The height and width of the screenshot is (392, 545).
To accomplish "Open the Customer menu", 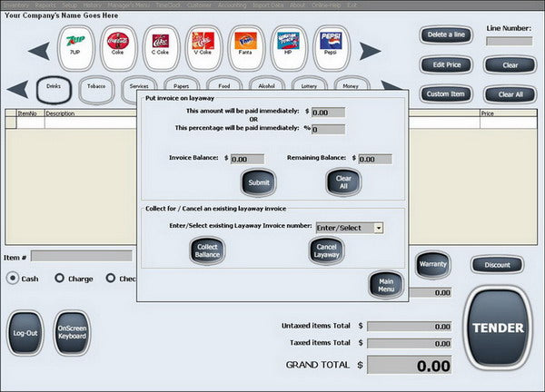I will (x=199, y=5).
